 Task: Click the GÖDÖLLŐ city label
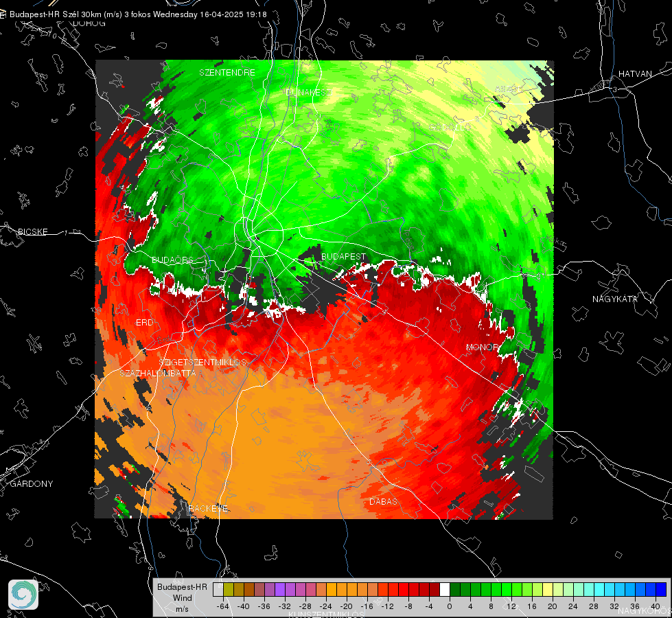(x=450, y=127)
